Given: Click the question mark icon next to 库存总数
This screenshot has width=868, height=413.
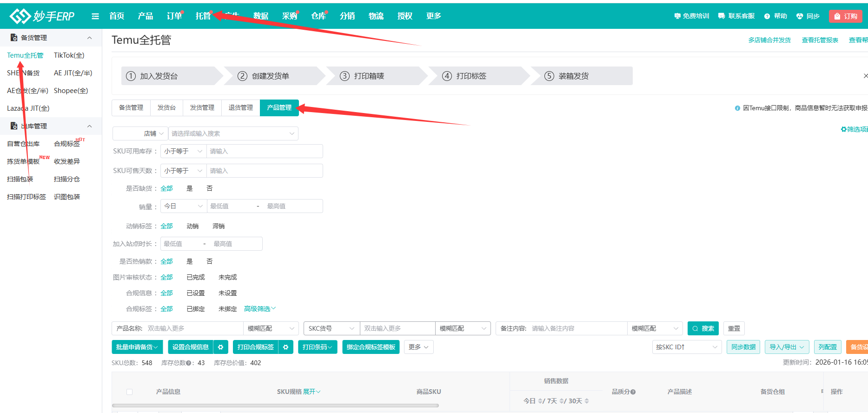Looking at the screenshot, I should [189, 363].
